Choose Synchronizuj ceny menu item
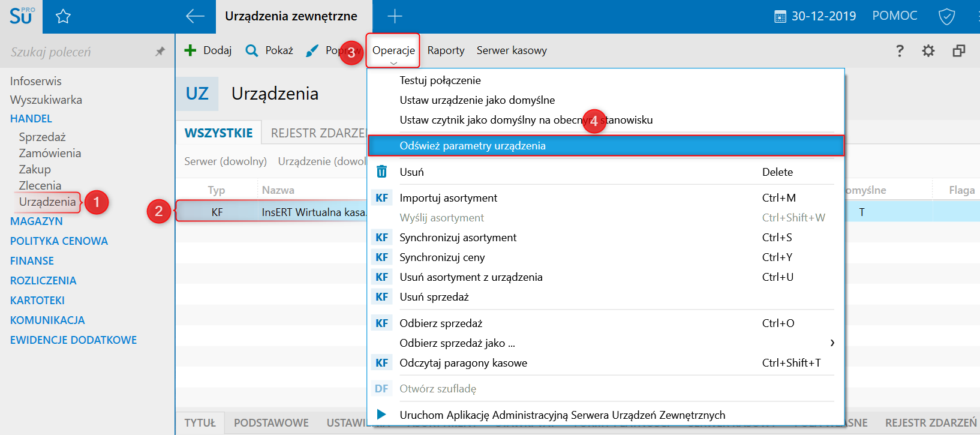The height and width of the screenshot is (435, 980). pyautogui.click(x=606, y=257)
